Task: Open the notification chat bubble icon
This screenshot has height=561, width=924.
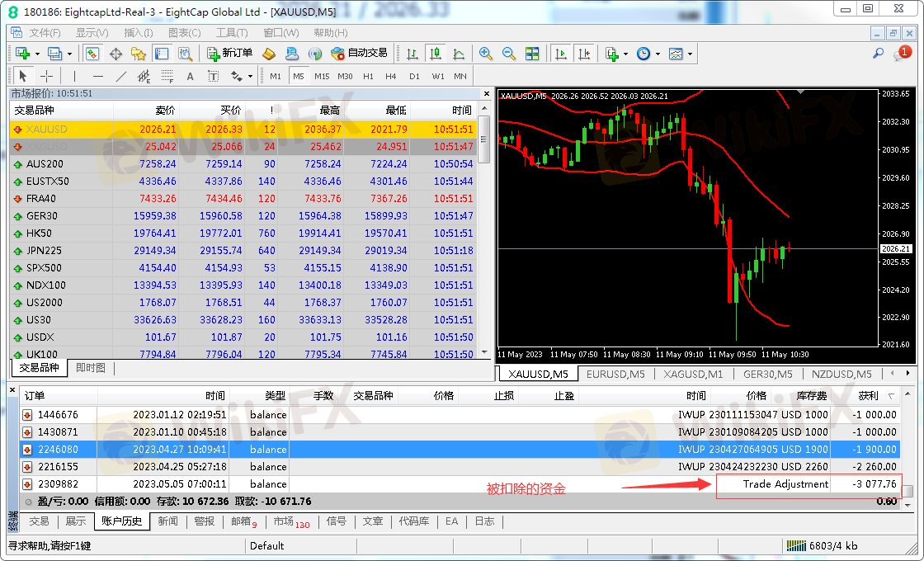Action: [902, 54]
